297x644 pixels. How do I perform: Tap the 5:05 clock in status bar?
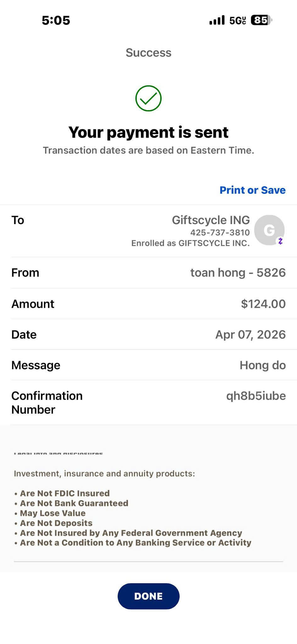[x=56, y=20]
